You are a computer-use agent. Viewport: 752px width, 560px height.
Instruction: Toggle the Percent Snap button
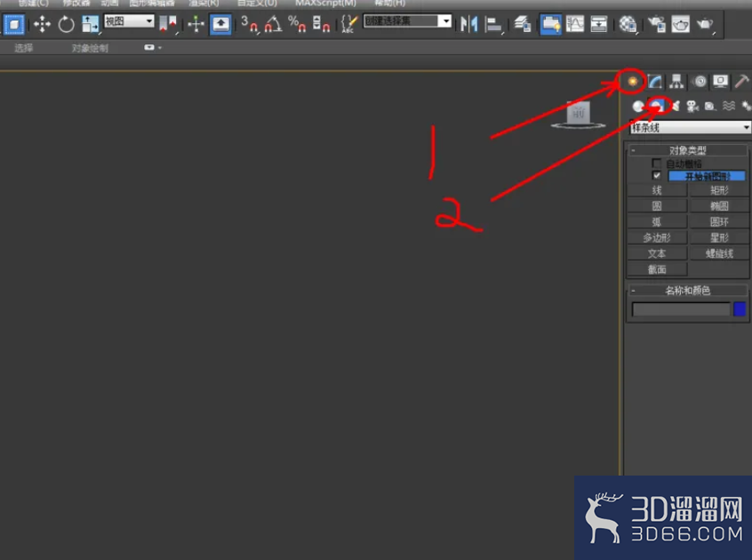[297, 24]
